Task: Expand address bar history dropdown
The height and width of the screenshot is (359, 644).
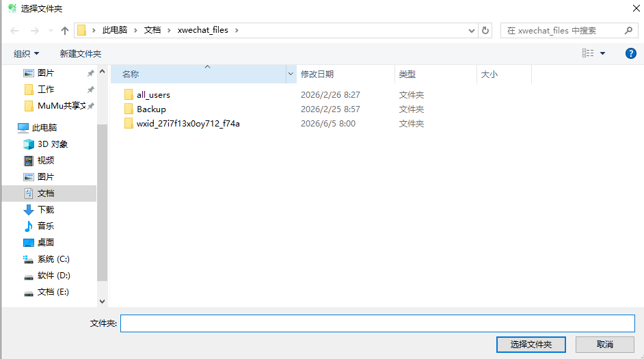Action: pos(472,30)
